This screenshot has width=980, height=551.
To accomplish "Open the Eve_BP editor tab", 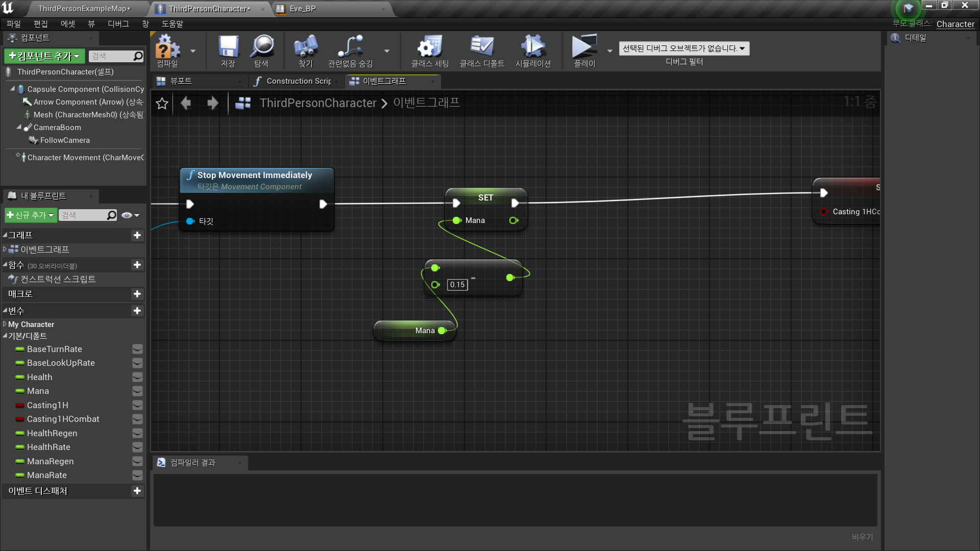I will tap(303, 9).
